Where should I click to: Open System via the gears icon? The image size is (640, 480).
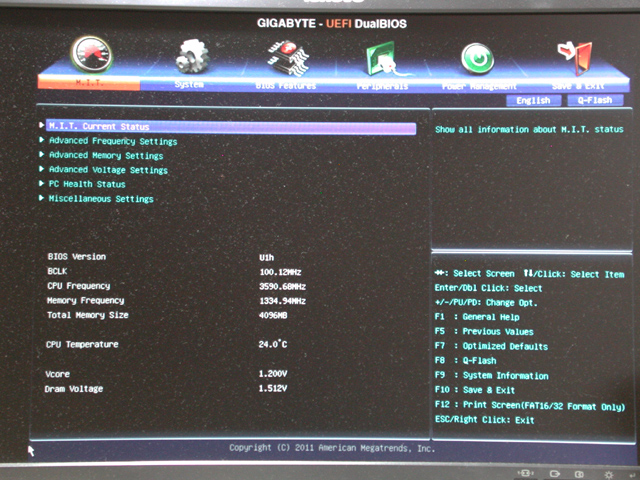[x=190, y=56]
